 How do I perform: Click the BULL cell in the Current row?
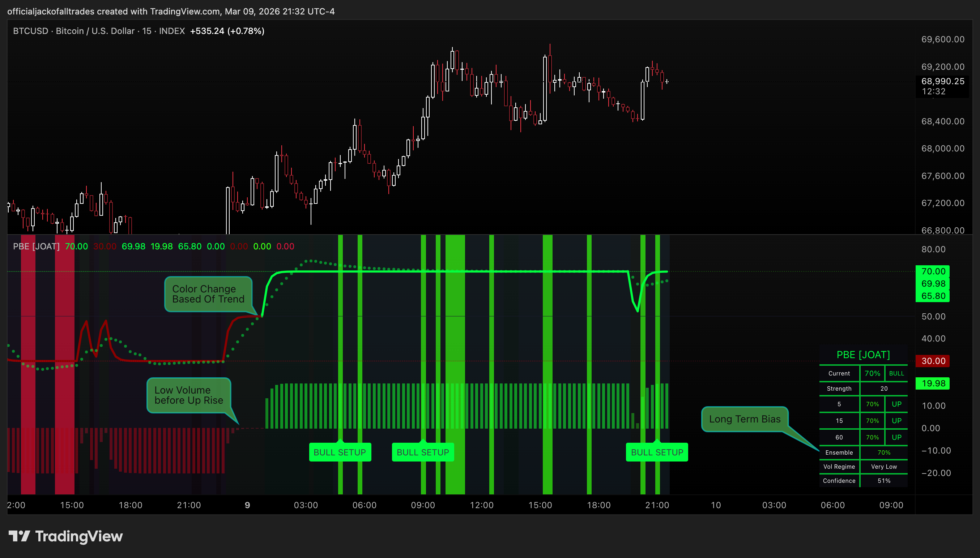coord(896,373)
